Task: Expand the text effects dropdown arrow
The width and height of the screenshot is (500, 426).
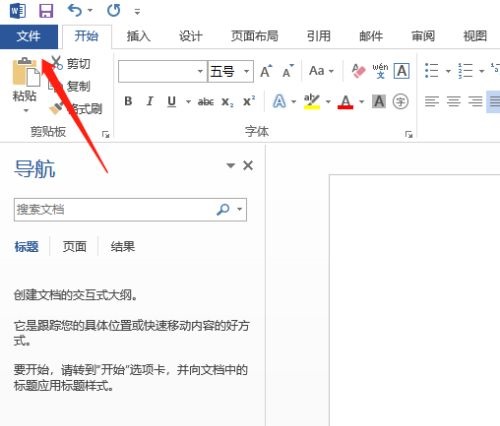Action: click(x=294, y=102)
